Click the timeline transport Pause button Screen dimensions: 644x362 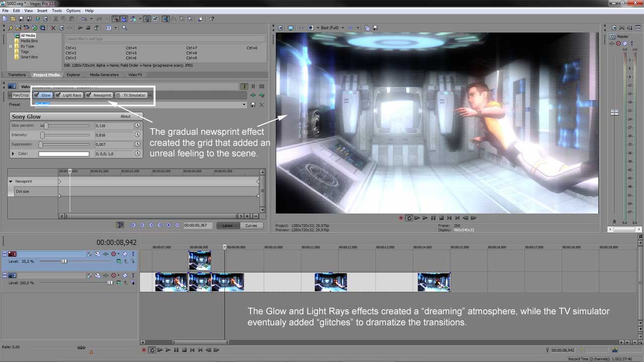(x=176, y=350)
